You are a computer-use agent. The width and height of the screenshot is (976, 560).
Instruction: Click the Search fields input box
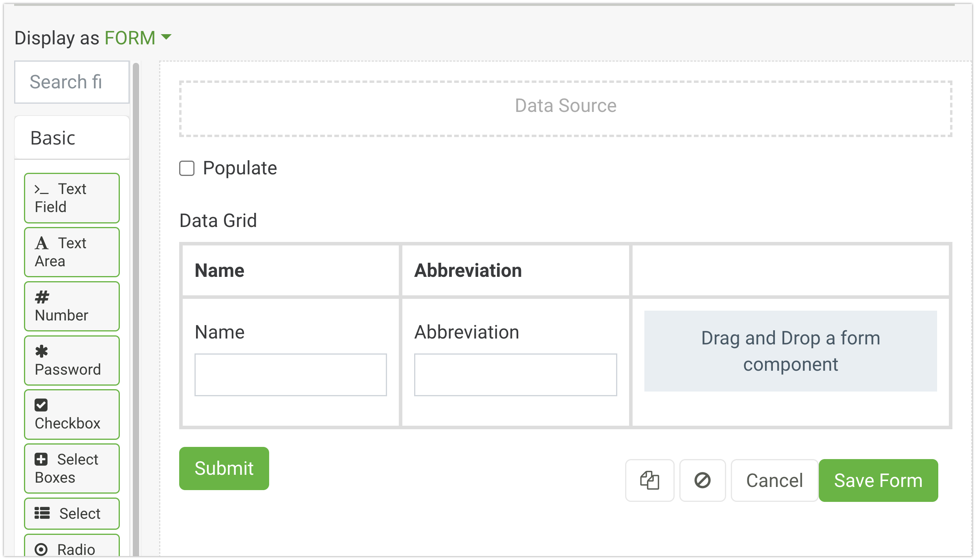(x=72, y=82)
